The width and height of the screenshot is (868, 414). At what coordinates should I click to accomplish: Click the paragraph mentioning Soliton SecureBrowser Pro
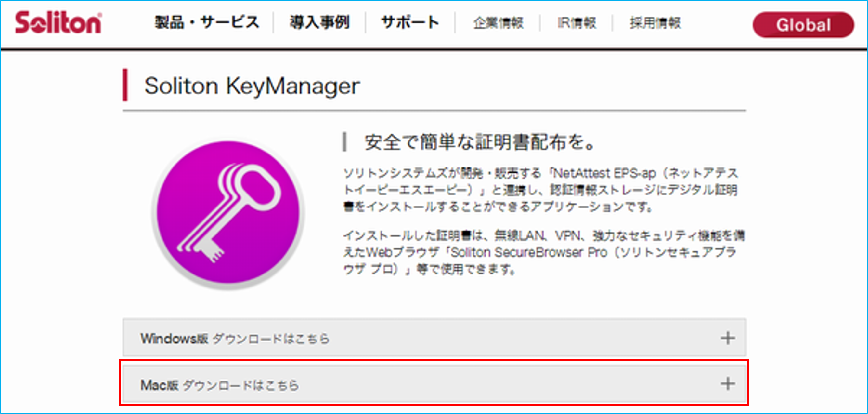(x=544, y=252)
